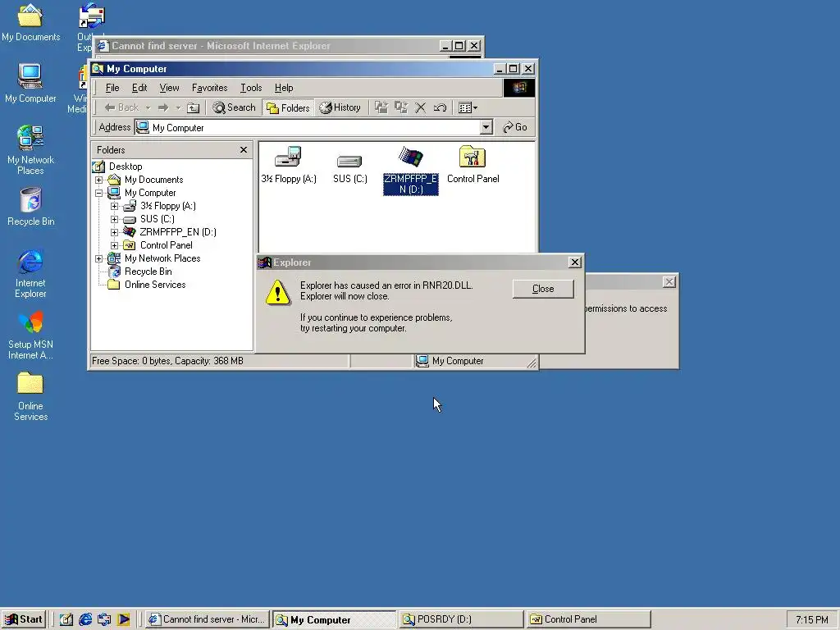Click the Move To toolbar icon
This screenshot has width=840, height=630.
(381, 107)
